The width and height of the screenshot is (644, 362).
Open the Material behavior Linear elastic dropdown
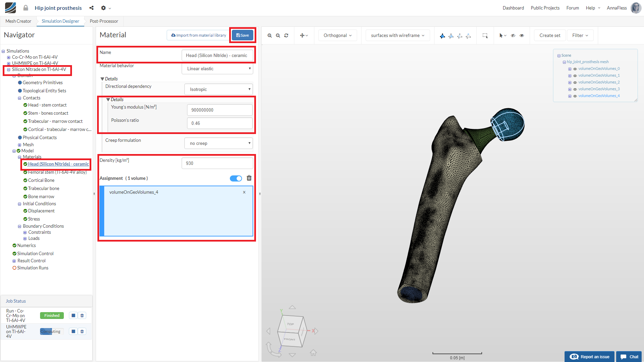pyautogui.click(x=218, y=69)
